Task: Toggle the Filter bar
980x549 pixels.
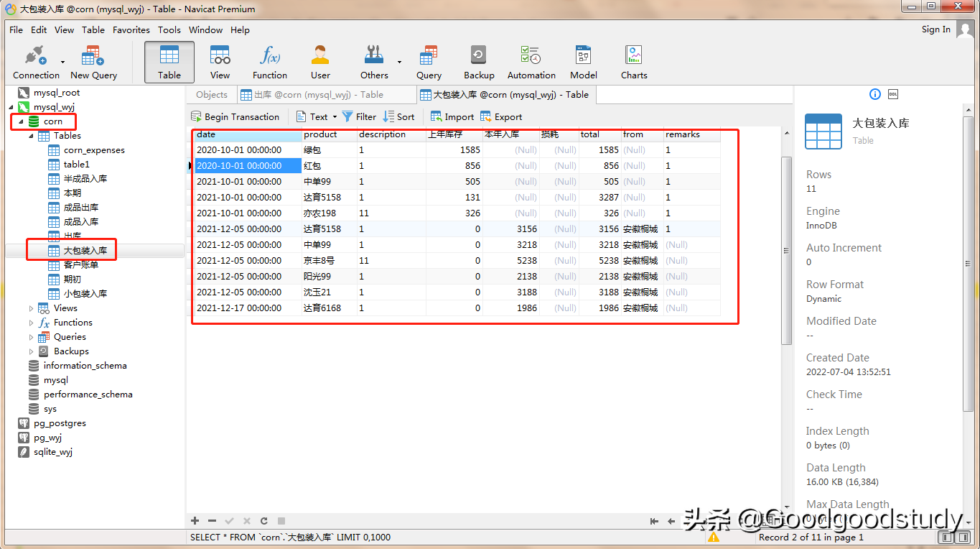Action: tap(359, 116)
